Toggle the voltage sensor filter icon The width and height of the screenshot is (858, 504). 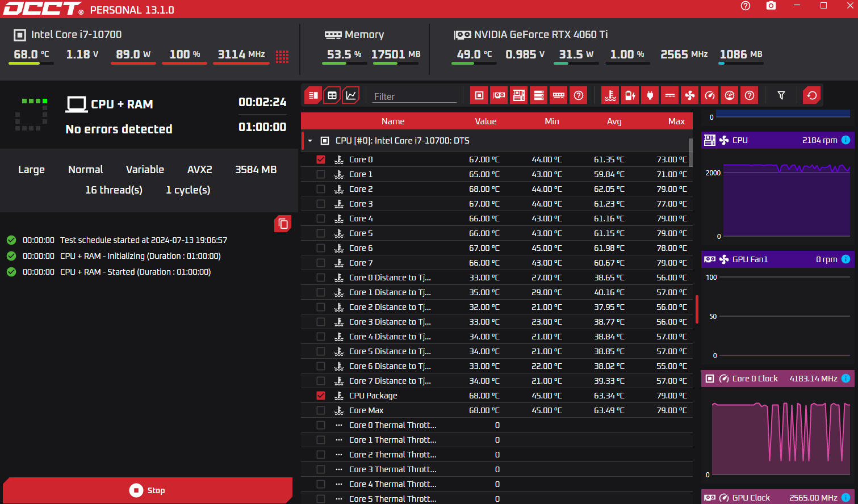click(x=670, y=95)
